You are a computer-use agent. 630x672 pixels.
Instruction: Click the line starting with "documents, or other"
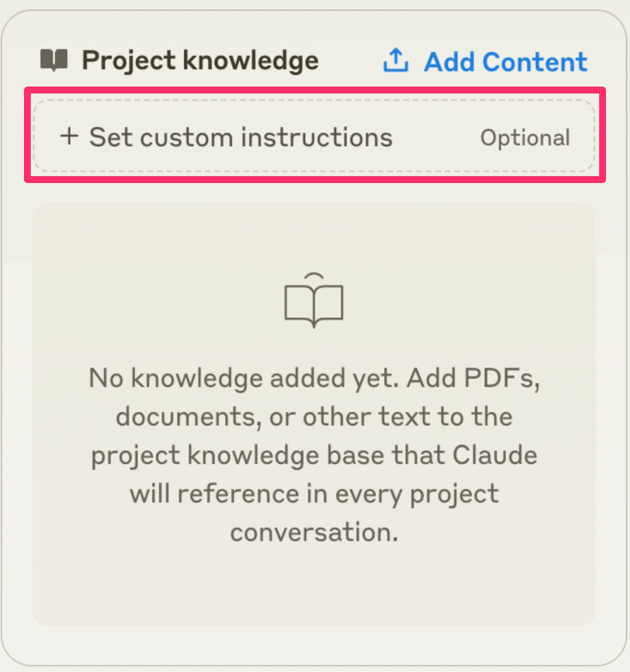pyautogui.click(x=314, y=417)
